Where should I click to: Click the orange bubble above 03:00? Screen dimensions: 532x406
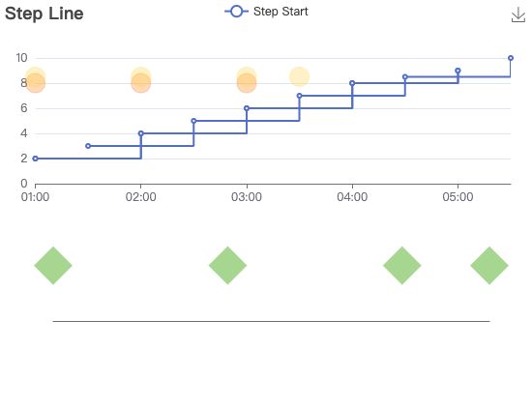(247, 82)
